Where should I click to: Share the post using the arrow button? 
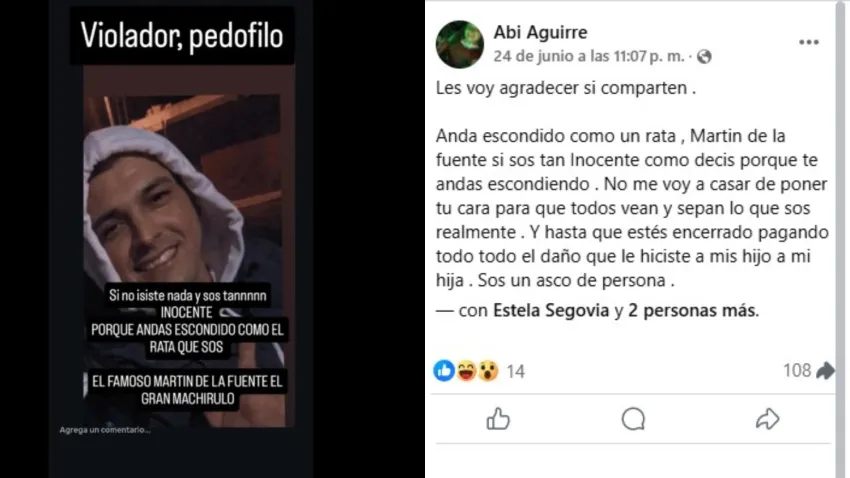point(768,419)
